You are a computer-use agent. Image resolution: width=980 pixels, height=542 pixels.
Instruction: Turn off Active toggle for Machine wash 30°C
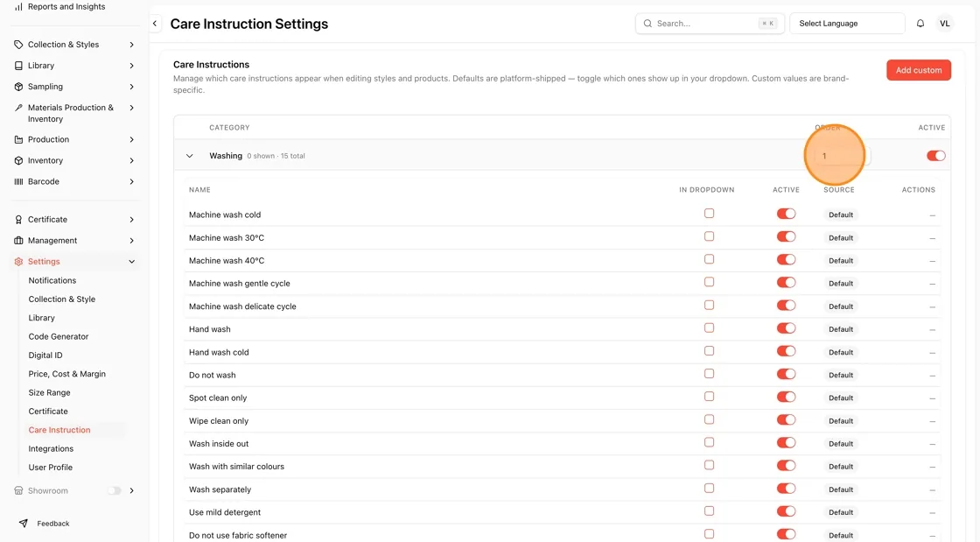tap(787, 237)
